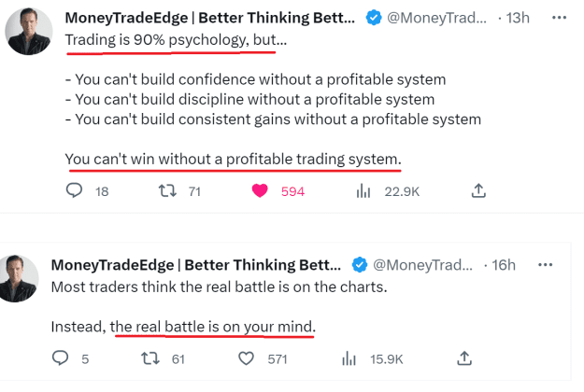Unlike the tweet with 594 likes

coord(260,190)
